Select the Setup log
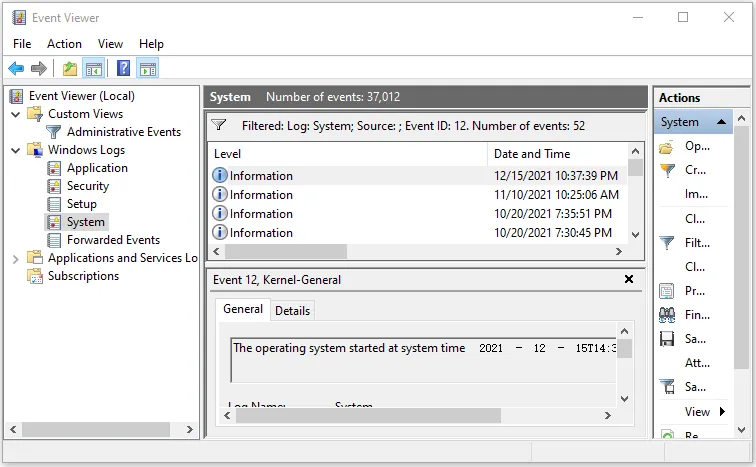The image size is (756, 467). tap(81, 204)
